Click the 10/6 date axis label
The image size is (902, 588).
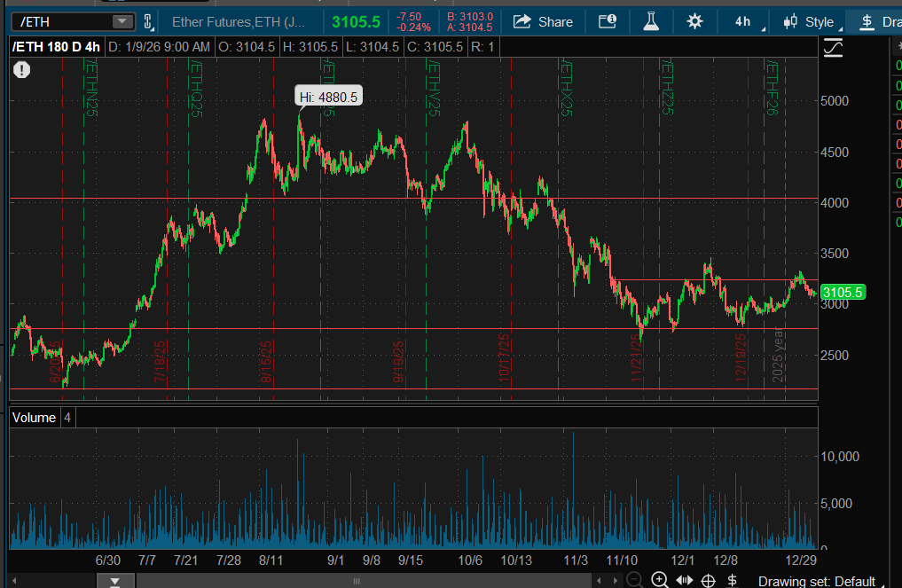[x=470, y=561]
